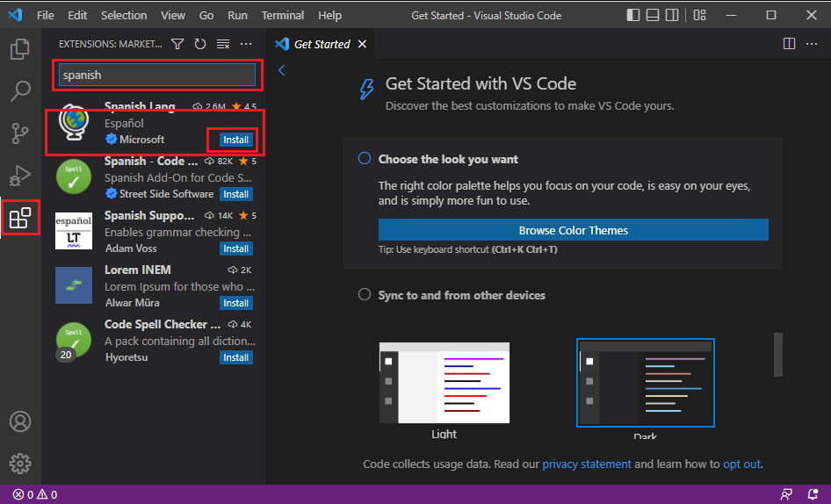The image size is (831, 504).
Task: Open the Extensions view icon
Action: (x=20, y=218)
